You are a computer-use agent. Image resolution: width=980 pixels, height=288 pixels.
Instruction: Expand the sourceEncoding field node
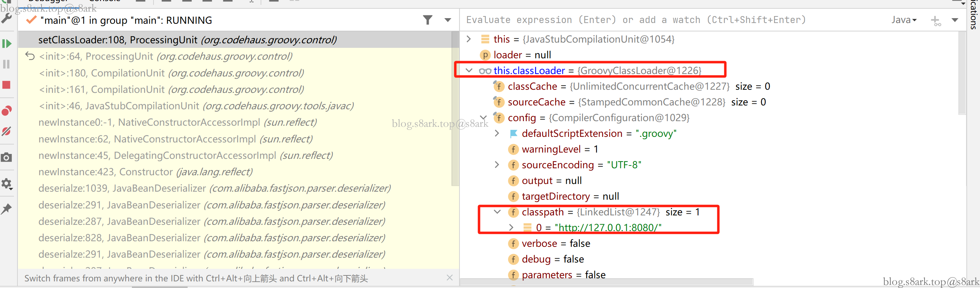coord(497,165)
